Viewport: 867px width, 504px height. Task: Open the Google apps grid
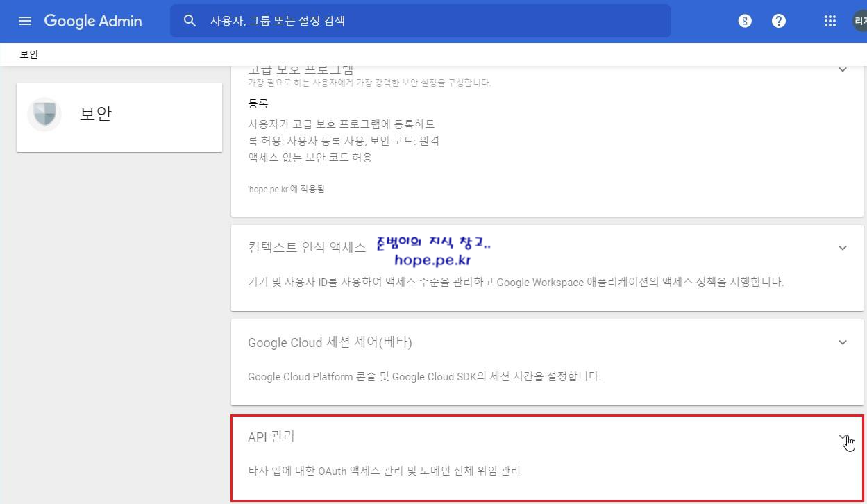830,21
